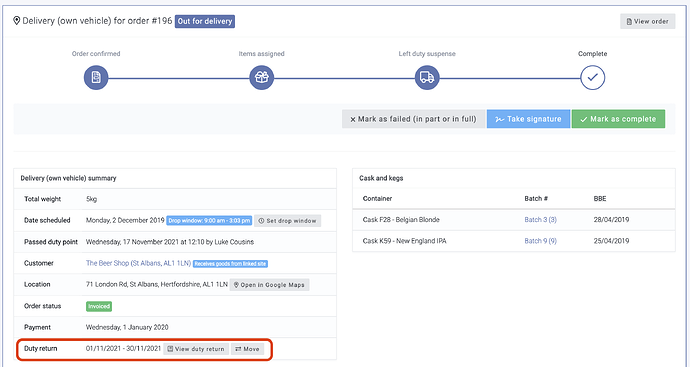Image resolution: width=690 pixels, height=367 pixels.
Task: Click the Out for delivery status badge
Action: pos(205,21)
